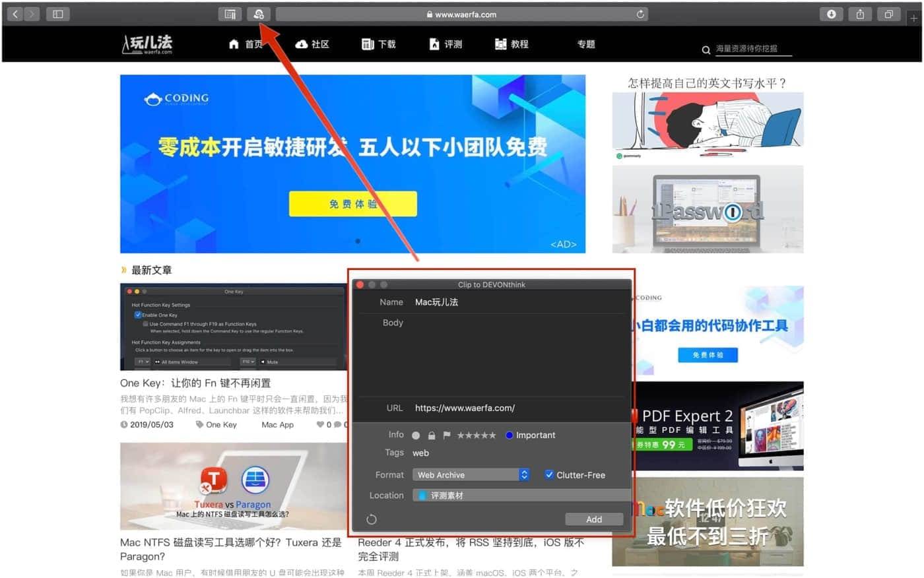Show Safari downloads

831,14
